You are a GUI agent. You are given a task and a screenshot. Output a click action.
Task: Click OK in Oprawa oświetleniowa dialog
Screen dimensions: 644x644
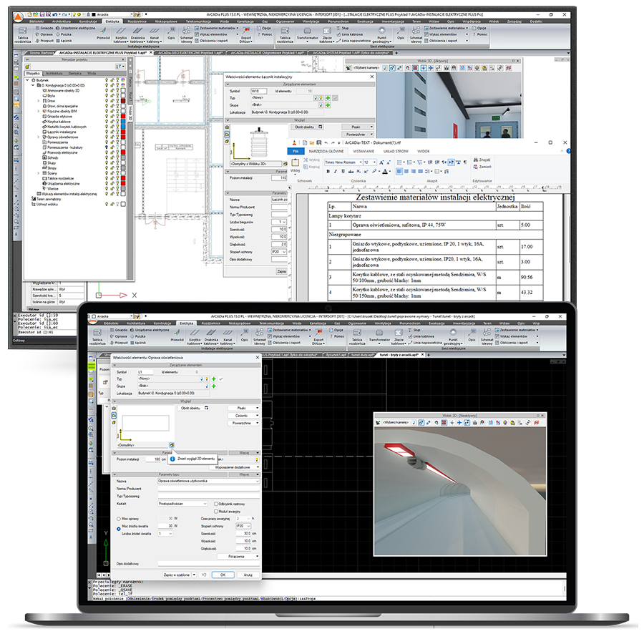point(223,575)
